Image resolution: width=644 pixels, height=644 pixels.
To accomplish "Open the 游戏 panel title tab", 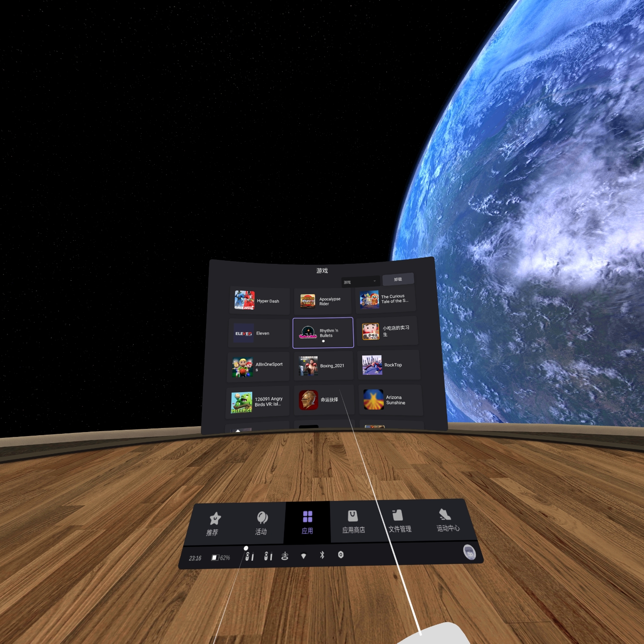I will pos(322,270).
